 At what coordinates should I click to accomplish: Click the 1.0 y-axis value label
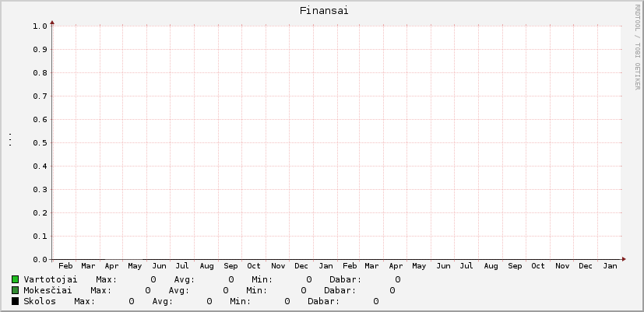pos(40,26)
